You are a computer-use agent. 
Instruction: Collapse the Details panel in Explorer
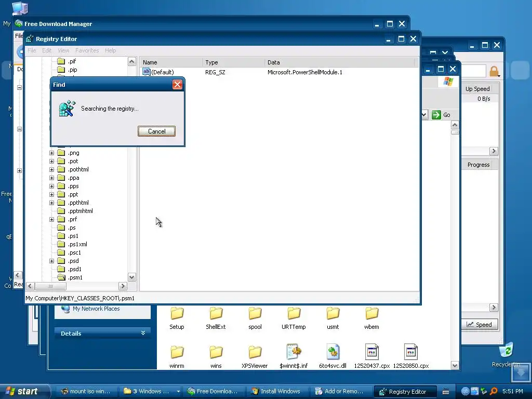click(x=143, y=333)
